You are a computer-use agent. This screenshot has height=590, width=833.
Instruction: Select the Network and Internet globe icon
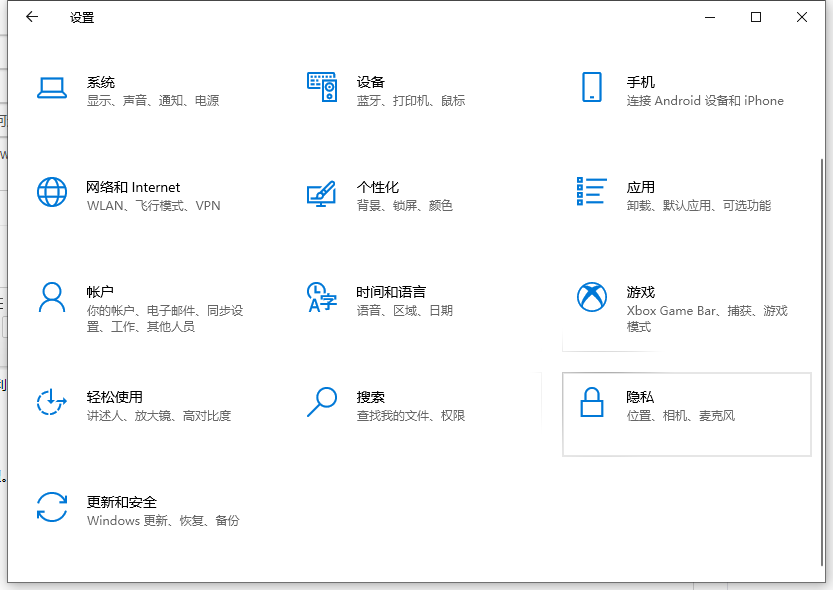tap(51, 192)
